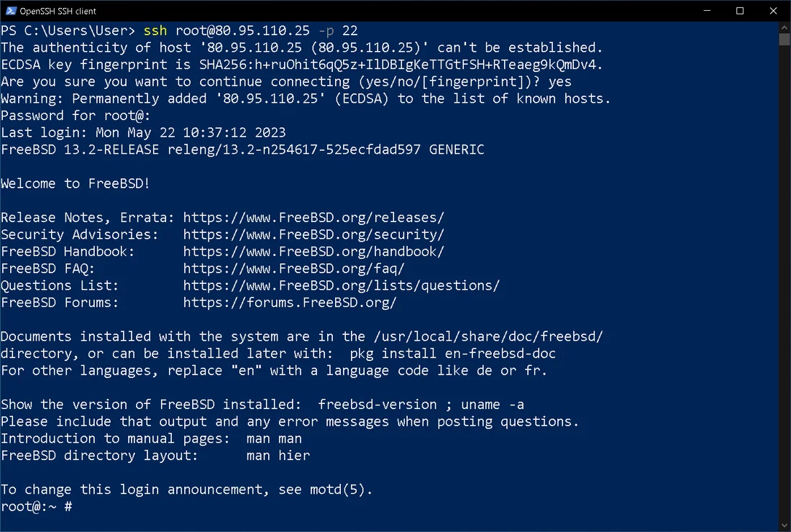Viewport: 791px width, 532px height.
Task: Open the FreeBSD questions list URL
Action: tap(342, 285)
